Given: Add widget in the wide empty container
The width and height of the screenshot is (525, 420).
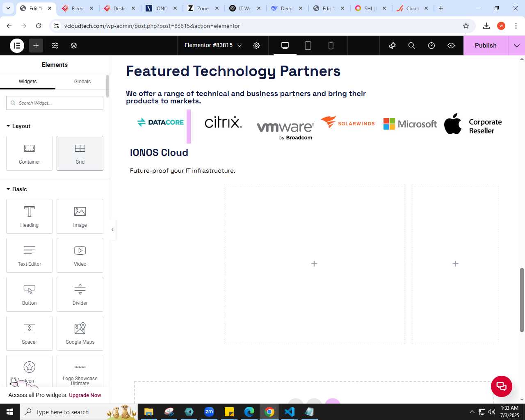Looking at the screenshot, I should tap(314, 264).
